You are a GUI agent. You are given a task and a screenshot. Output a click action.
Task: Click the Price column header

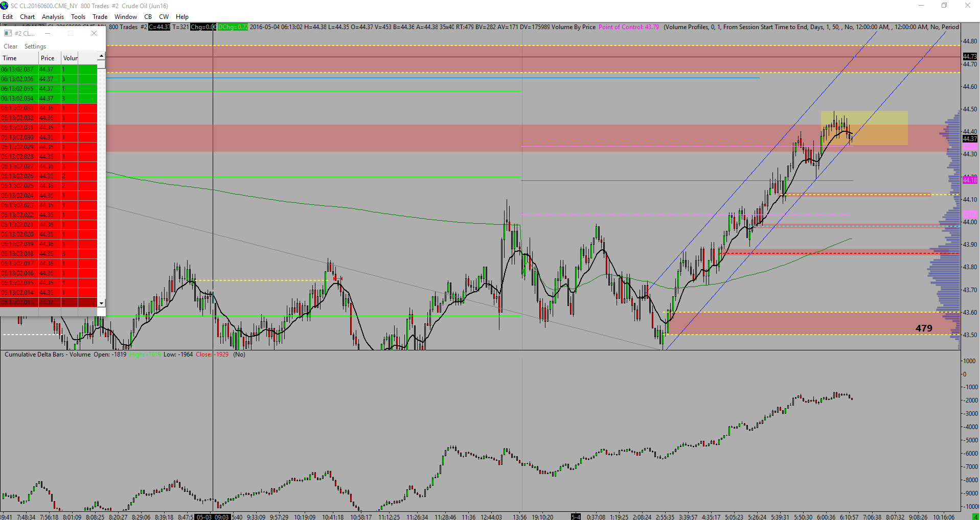(x=50, y=58)
